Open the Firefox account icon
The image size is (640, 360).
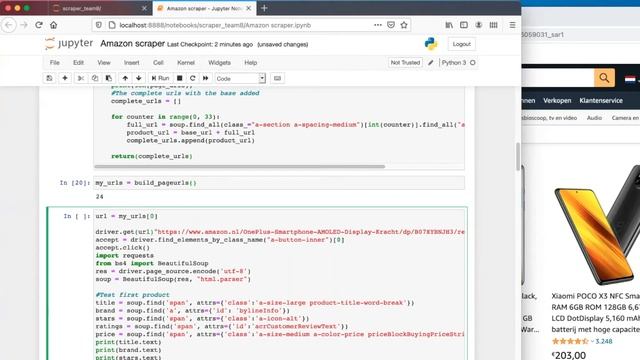click(x=478, y=25)
